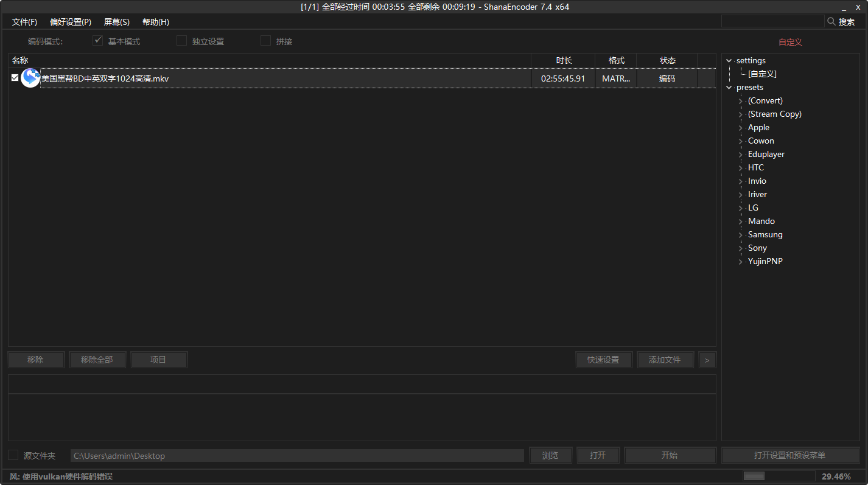Uncheck the 美国黑帮 mkv file checkbox
This screenshot has width=868, height=485.
15,78
